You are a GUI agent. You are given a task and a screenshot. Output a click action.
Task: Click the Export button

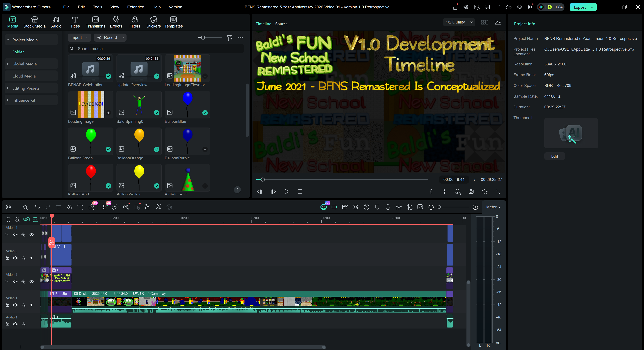[x=580, y=7]
